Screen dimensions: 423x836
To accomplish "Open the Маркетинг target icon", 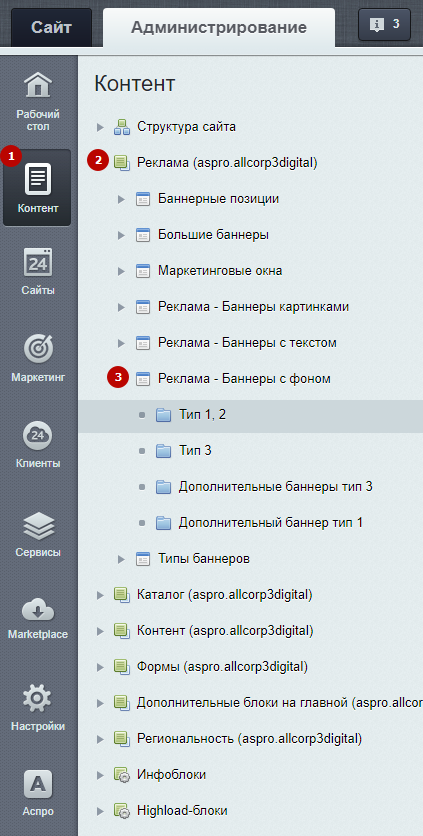I will tap(38, 349).
